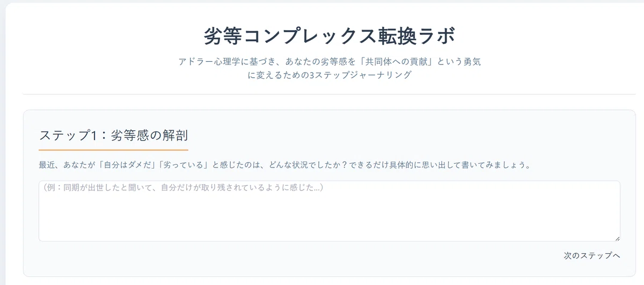Click the ステップ1:劣等感の解剖 heading
The width and height of the screenshot is (644, 285).
tap(113, 136)
